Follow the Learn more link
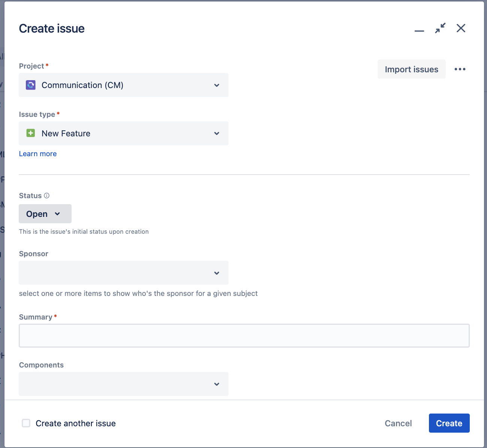487x448 pixels. (38, 154)
